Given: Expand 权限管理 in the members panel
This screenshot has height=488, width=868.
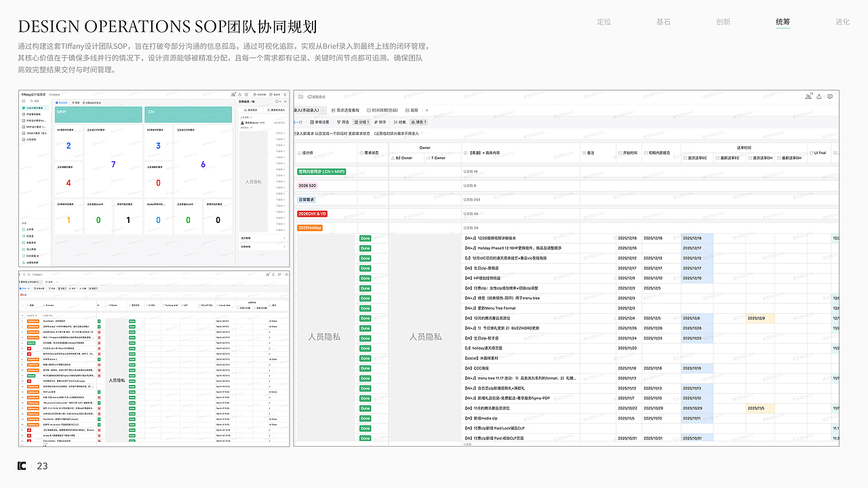Looking at the screenshot, I should click(x=263, y=247).
